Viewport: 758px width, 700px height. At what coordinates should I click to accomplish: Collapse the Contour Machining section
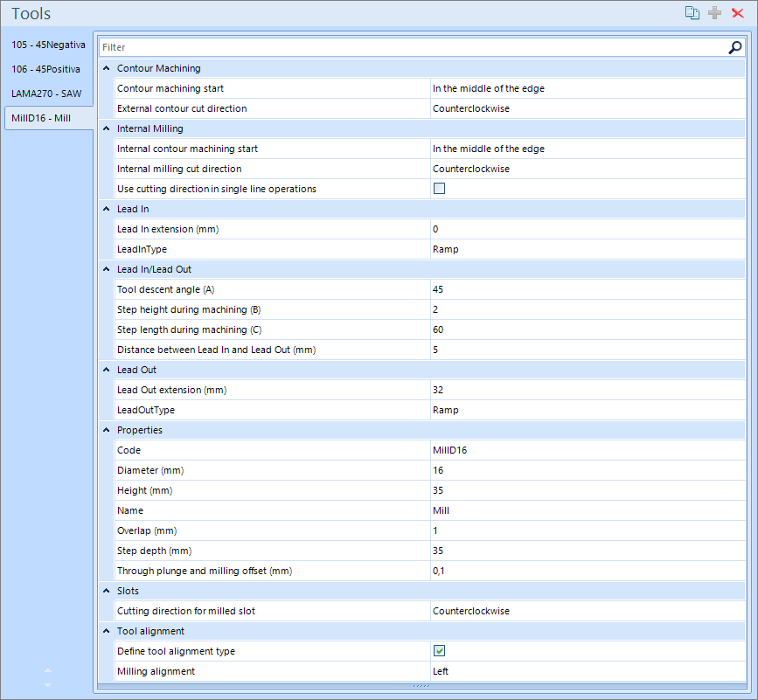pyautogui.click(x=107, y=68)
